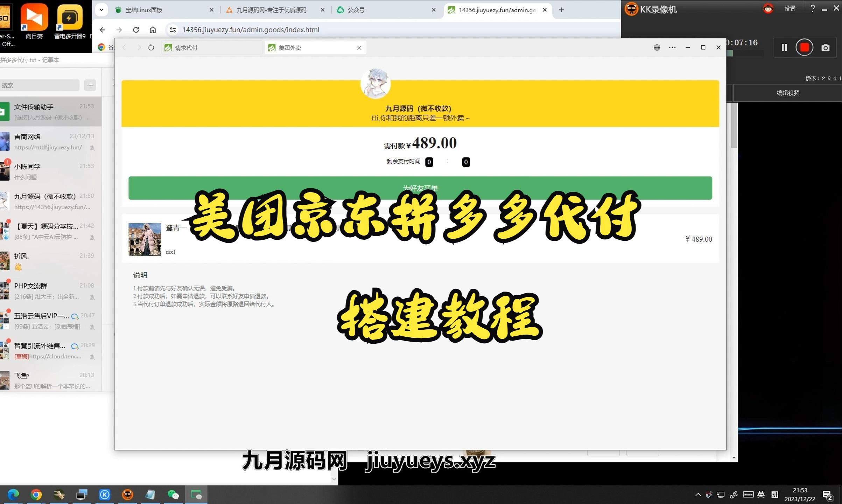
Task: Click the page vertical scrollbar thumb
Action: coord(734,125)
